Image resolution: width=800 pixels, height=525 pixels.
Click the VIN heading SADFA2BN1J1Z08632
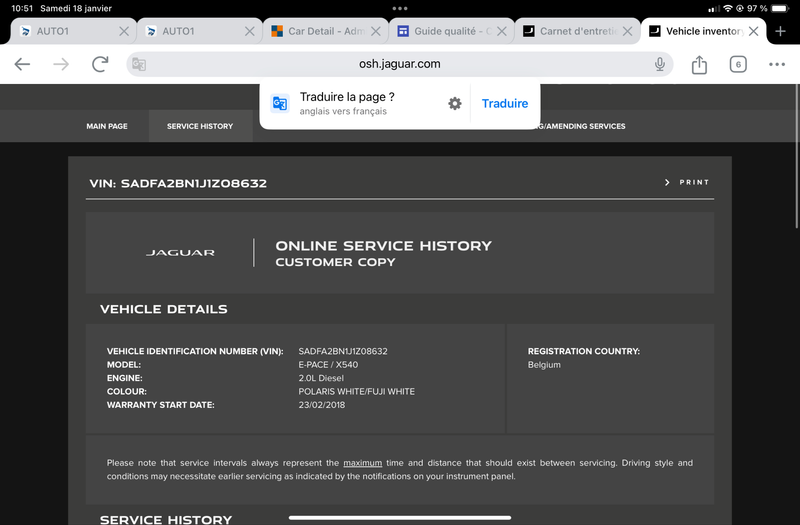coord(178,183)
